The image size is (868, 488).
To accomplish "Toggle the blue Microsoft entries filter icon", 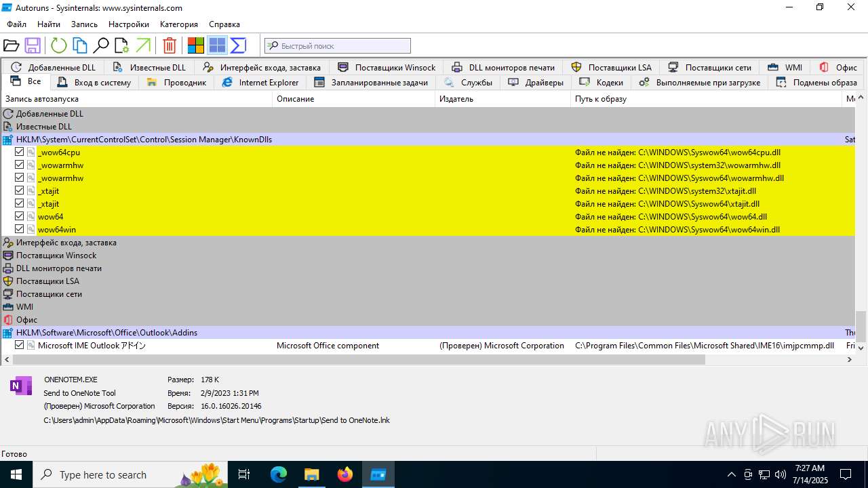I will pyautogui.click(x=217, y=46).
